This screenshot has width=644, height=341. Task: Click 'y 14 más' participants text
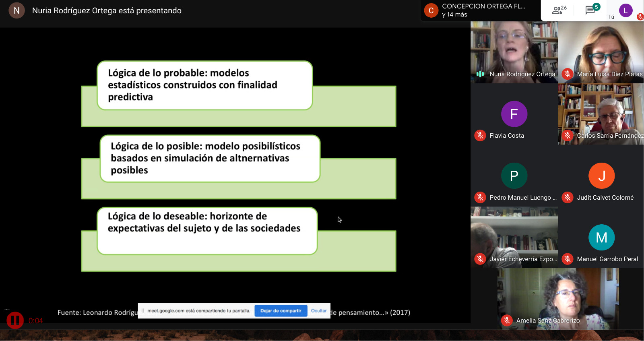click(454, 14)
